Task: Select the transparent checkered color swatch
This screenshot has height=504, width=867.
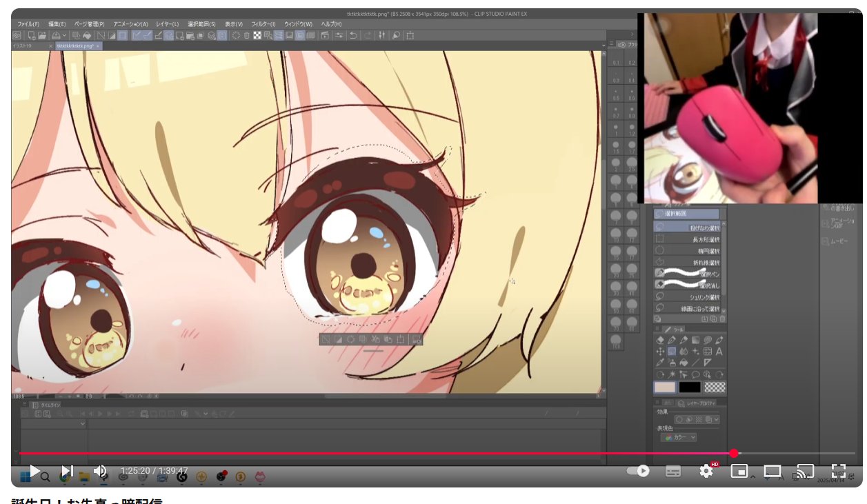Action: (x=715, y=387)
